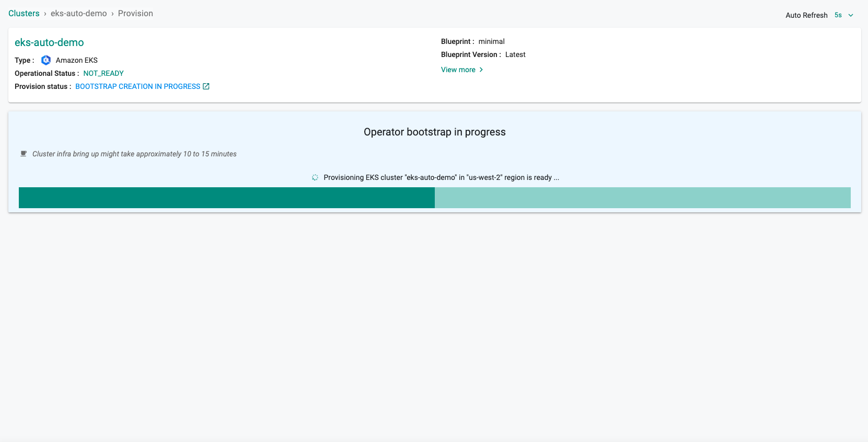Image resolution: width=868 pixels, height=442 pixels.
Task: Go to Clusters in the breadcrumb
Action: click(x=24, y=14)
